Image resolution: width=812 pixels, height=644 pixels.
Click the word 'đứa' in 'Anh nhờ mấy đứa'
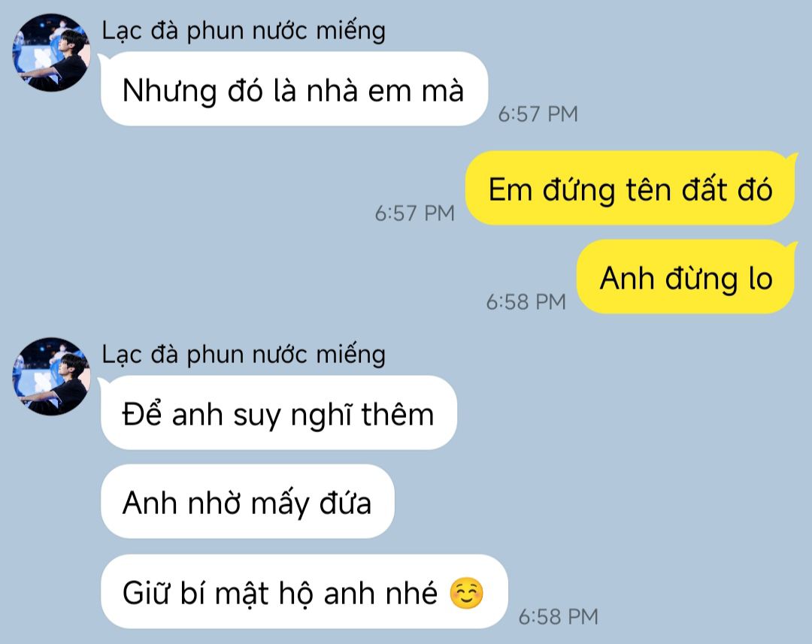tap(345, 503)
